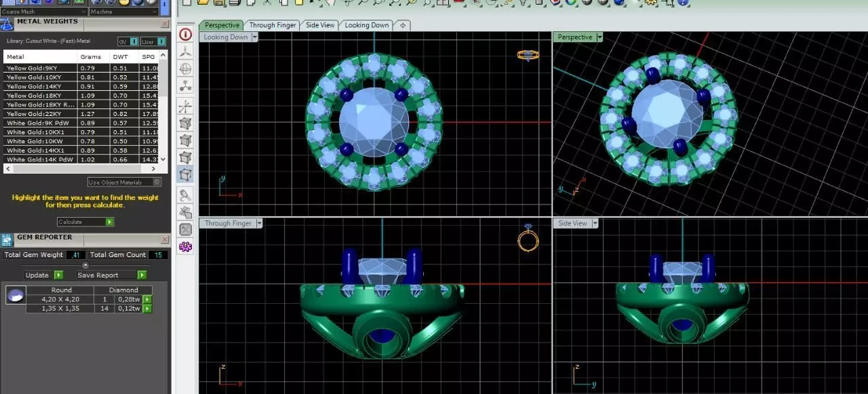This screenshot has width=868, height=394.
Task: Select the Yellow Gold:14KY row
Action: (81, 87)
